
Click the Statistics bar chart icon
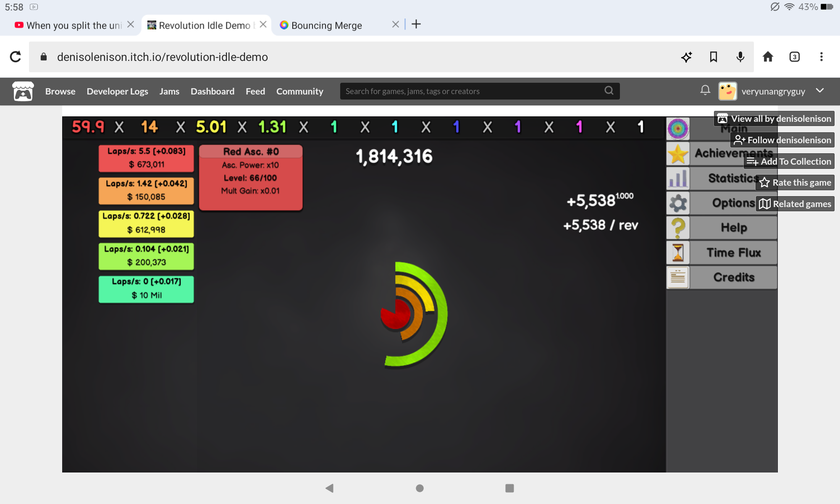pyautogui.click(x=677, y=178)
